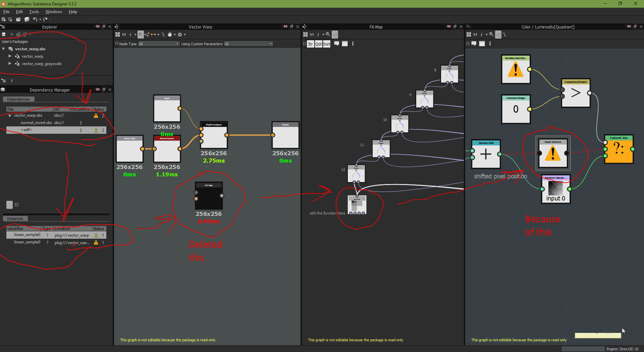
Task: Click the save all packages icon
Action: point(27,19)
